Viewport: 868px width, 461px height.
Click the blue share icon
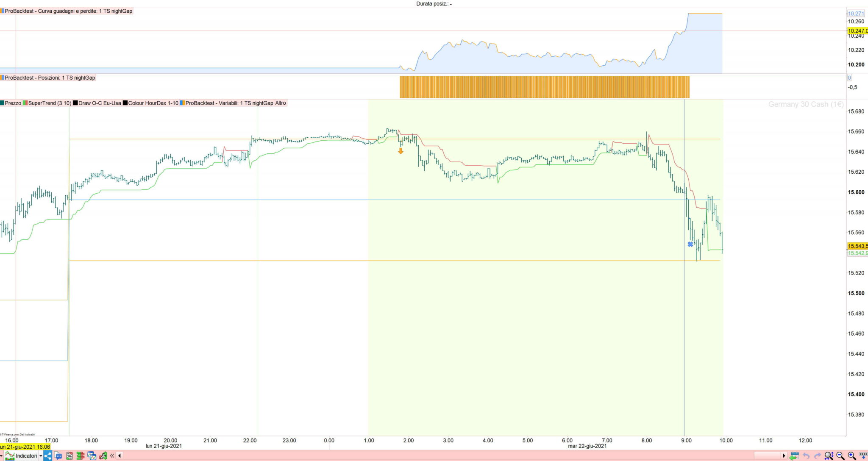[x=47, y=456]
